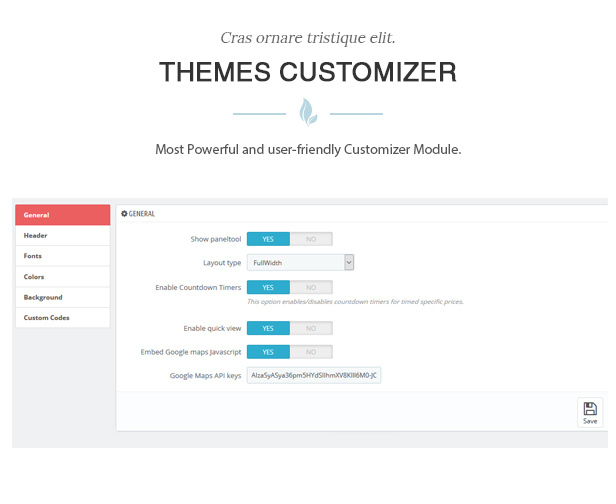The width and height of the screenshot is (616, 504).
Task: Open the Layout type FullWidth dropdown
Action: point(301,263)
